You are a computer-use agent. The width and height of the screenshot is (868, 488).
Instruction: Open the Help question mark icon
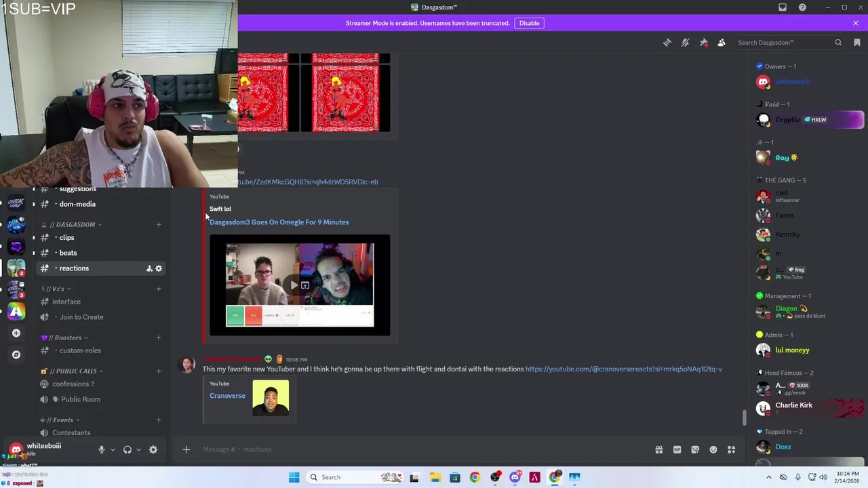[x=803, y=7]
